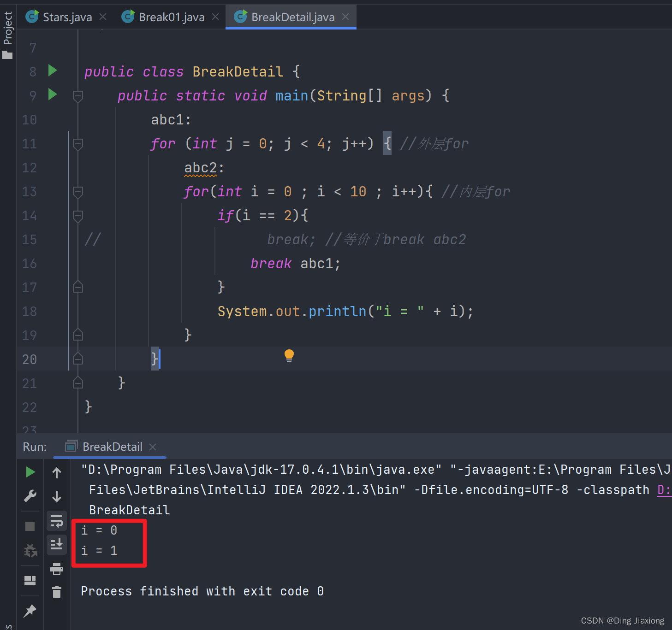Pin the Run tab
Image resolution: width=672 pixels, height=630 pixels.
tap(30, 611)
